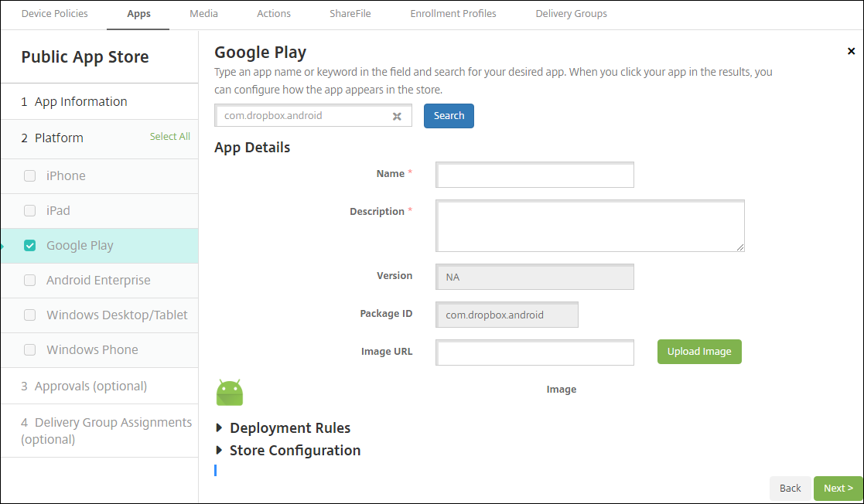Enable the Android Enterprise checkbox
This screenshot has height=504, width=864.
[30, 281]
